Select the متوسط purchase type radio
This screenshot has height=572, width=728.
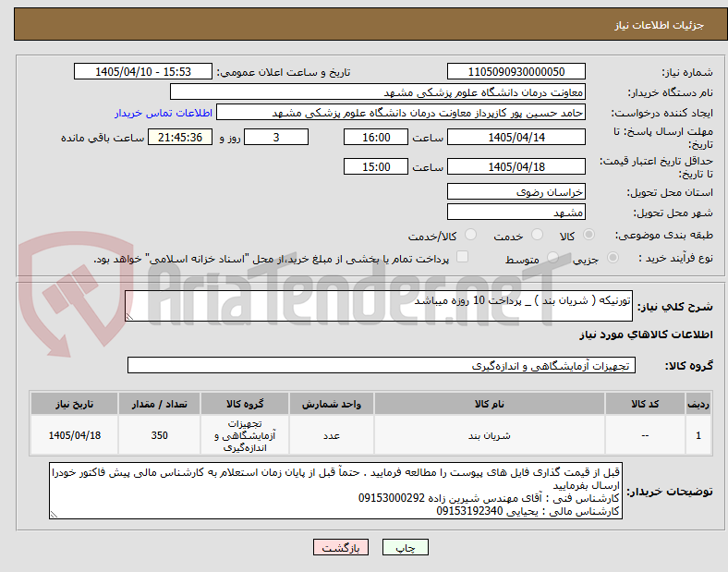[x=552, y=257]
